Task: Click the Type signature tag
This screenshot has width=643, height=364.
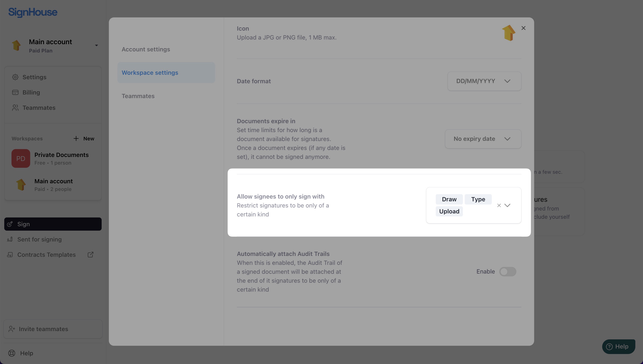Action: (x=478, y=199)
